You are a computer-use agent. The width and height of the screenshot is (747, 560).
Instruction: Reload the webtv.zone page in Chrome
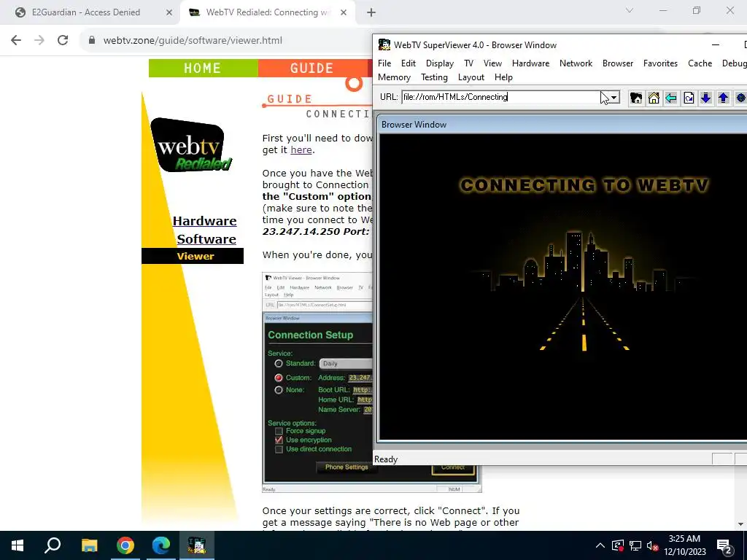click(x=63, y=40)
